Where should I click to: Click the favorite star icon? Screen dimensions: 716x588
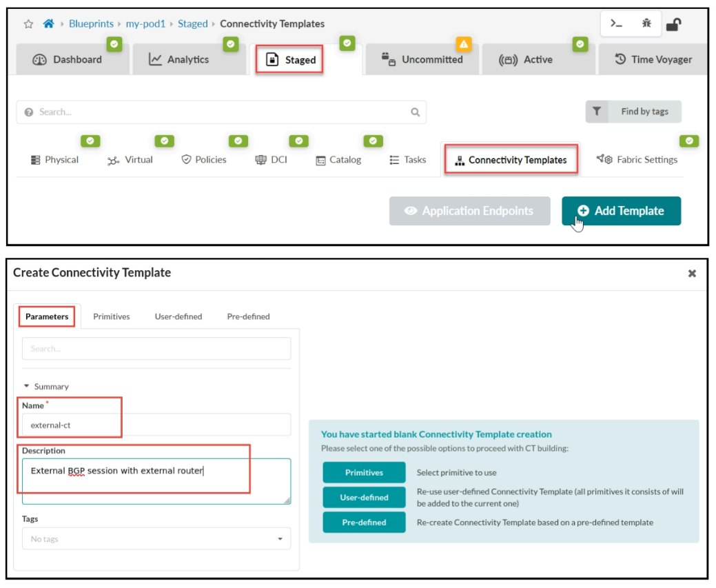point(28,23)
